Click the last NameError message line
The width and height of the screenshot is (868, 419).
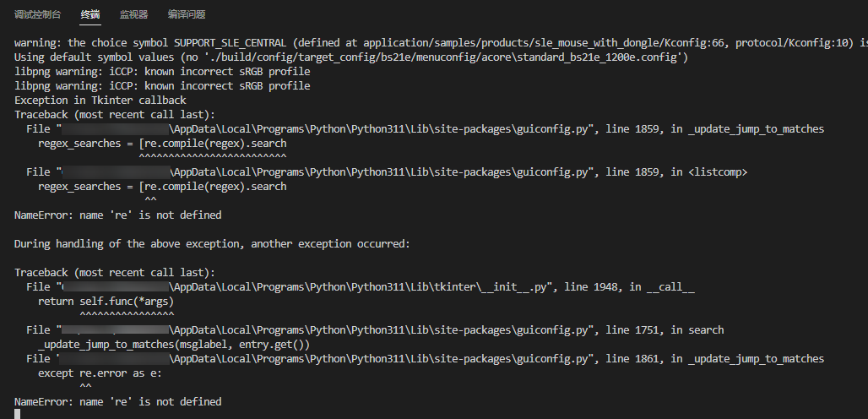click(118, 401)
